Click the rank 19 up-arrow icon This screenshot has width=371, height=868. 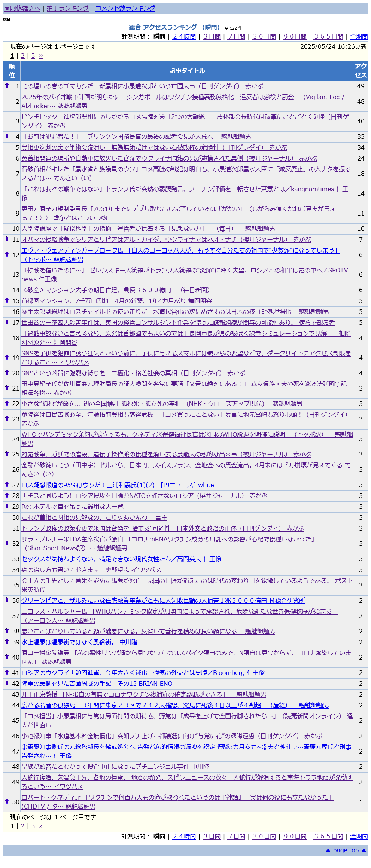pos(7,357)
